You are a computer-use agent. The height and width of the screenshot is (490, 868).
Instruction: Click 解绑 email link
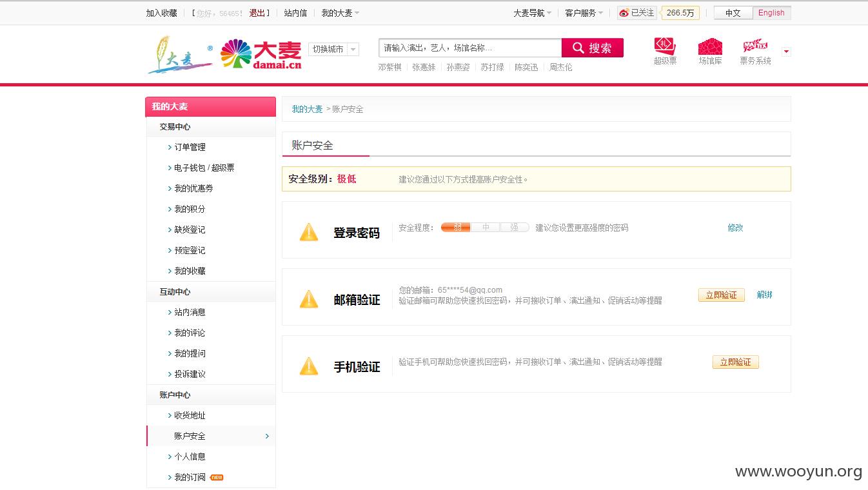coord(765,295)
